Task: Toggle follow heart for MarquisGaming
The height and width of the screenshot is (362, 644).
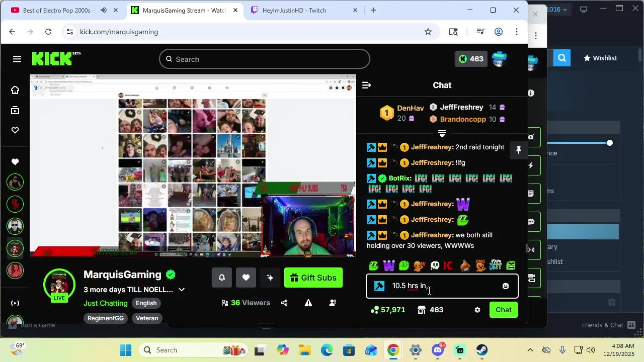Action: (x=246, y=278)
